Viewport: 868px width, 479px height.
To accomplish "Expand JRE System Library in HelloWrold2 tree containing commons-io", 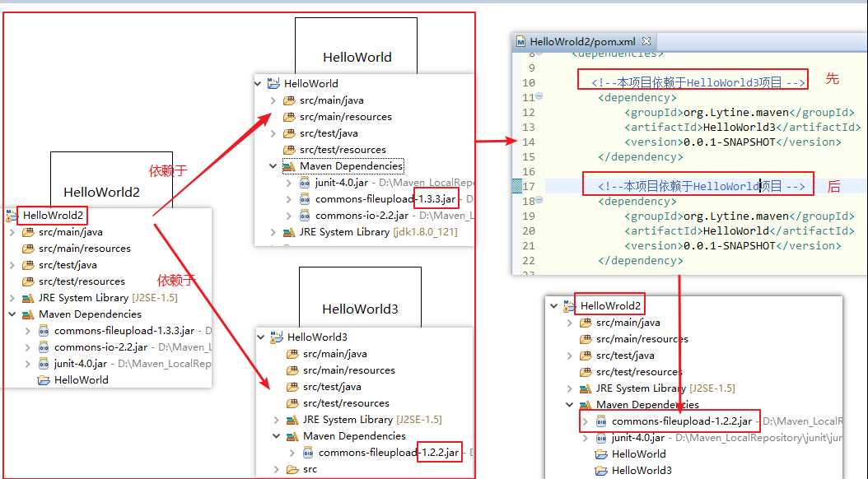I will point(12,298).
